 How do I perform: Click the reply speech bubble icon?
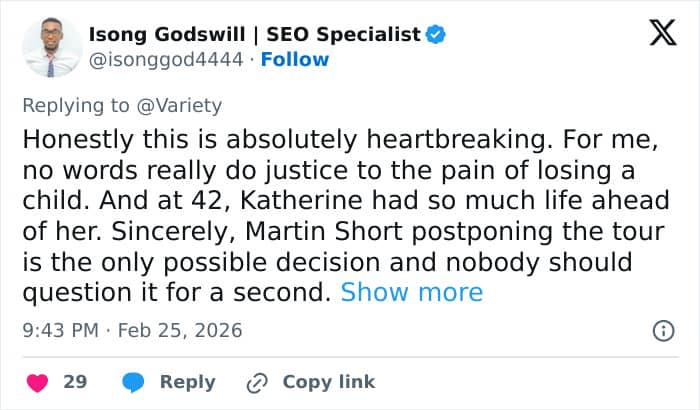pyautogui.click(x=134, y=382)
